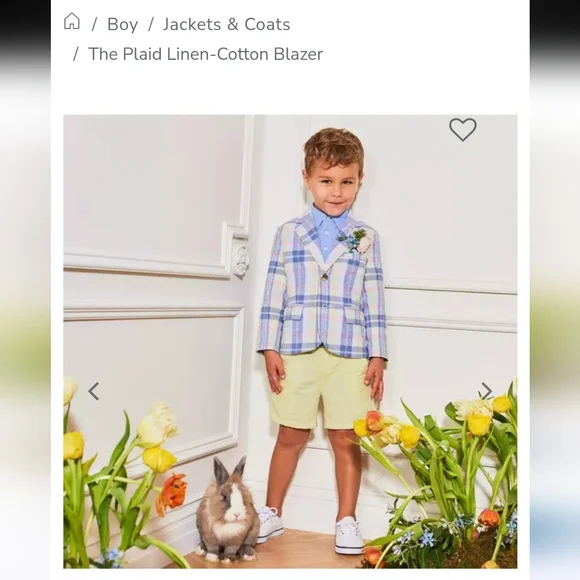580x580 pixels.
Task: Show the previous product image
Action: (x=94, y=391)
